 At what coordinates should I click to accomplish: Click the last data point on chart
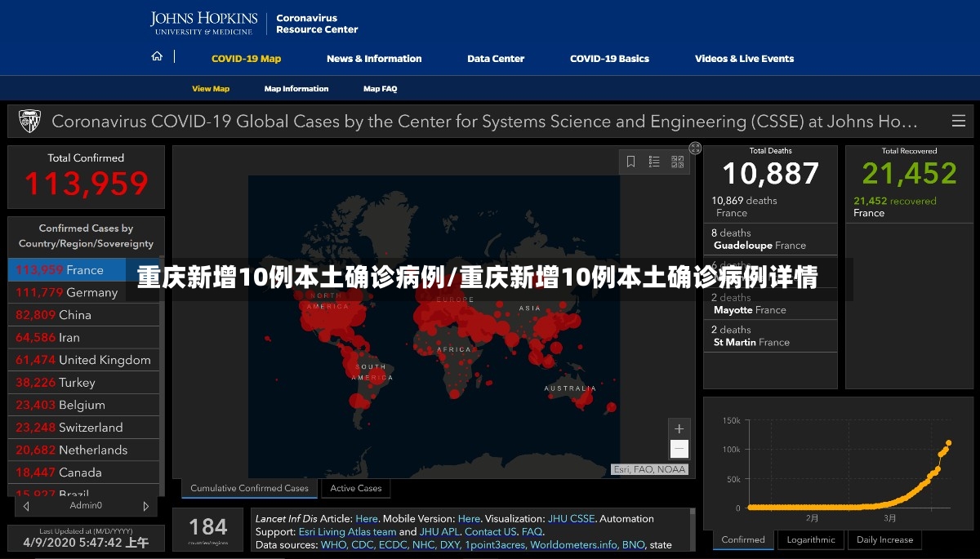(x=948, y=443)
